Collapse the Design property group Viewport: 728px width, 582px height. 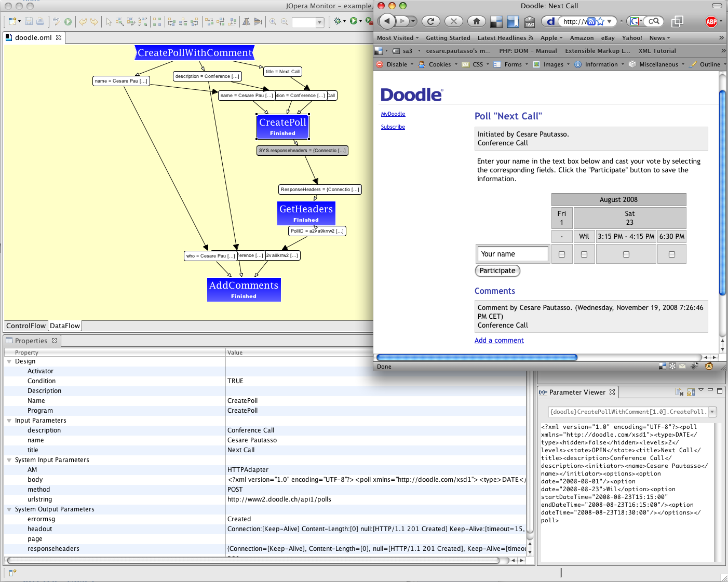[9, 361]
